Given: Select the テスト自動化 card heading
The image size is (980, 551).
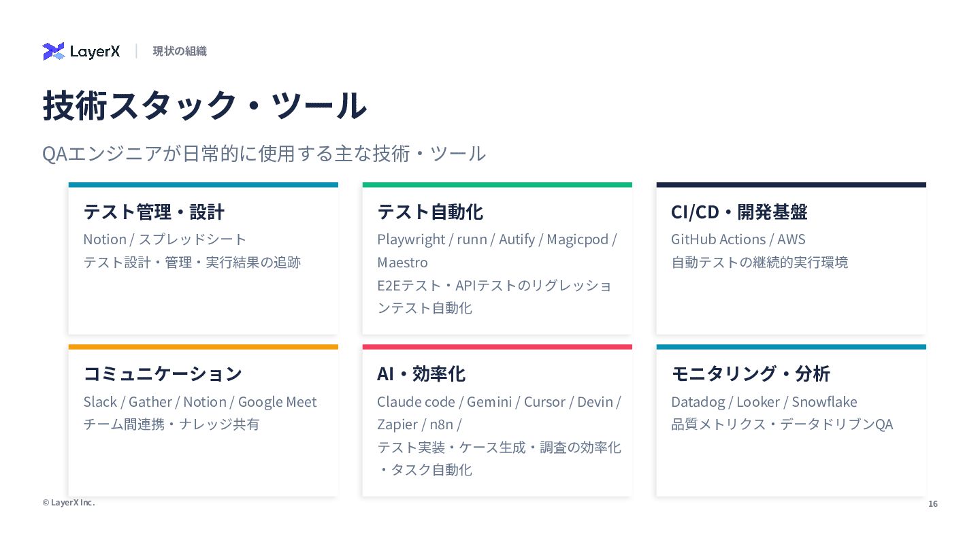Looking at the screenshot, I should click(x=430, y=212).
